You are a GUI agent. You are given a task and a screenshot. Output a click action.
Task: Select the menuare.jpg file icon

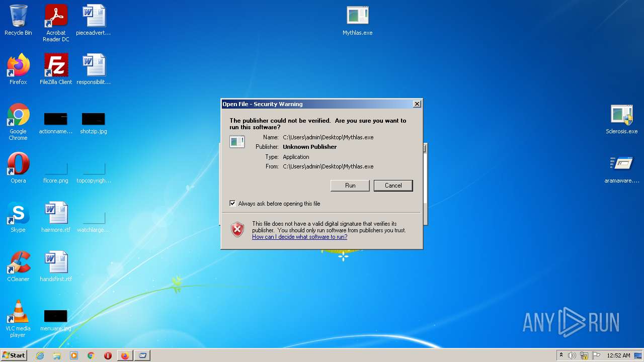[56, 321]
